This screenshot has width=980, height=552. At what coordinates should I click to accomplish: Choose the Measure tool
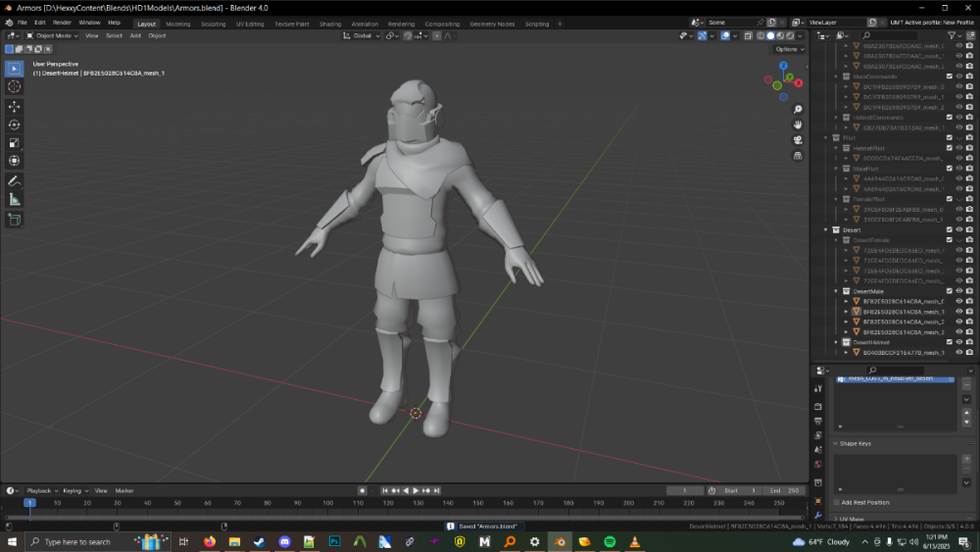pos(14,199)
